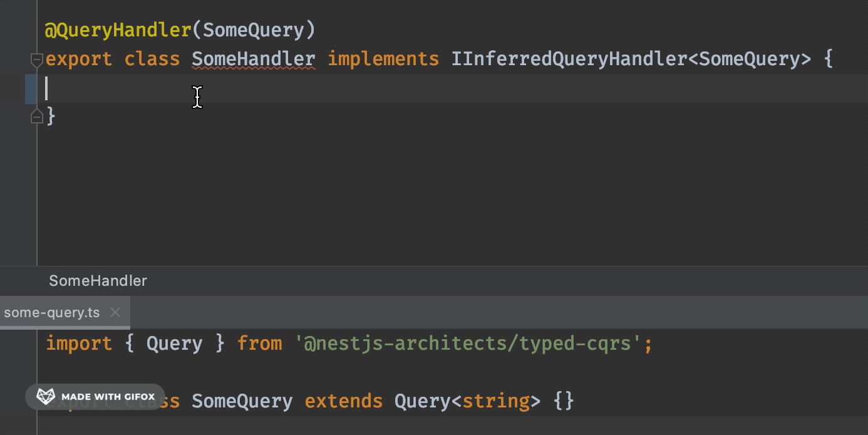
Task: Click the extends keyword in the lower editor
Action: (x=344, y=401)
